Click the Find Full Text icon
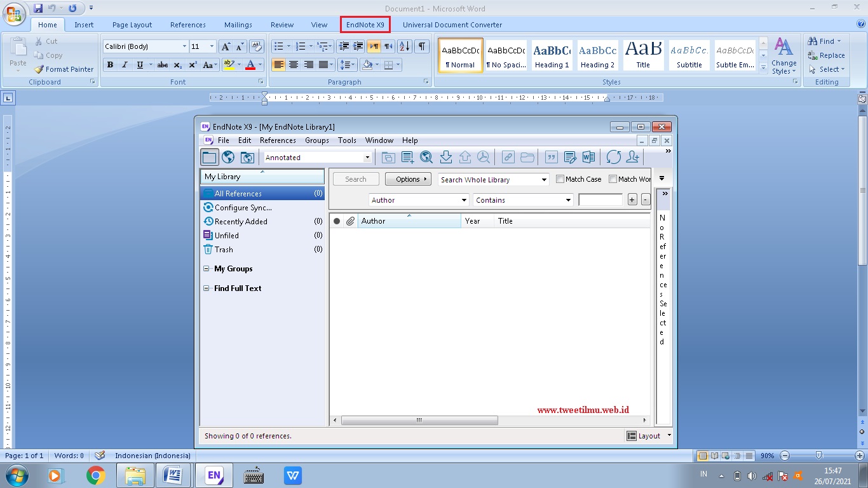The height and width of the screenshot is (488, 868). point(484,158)
